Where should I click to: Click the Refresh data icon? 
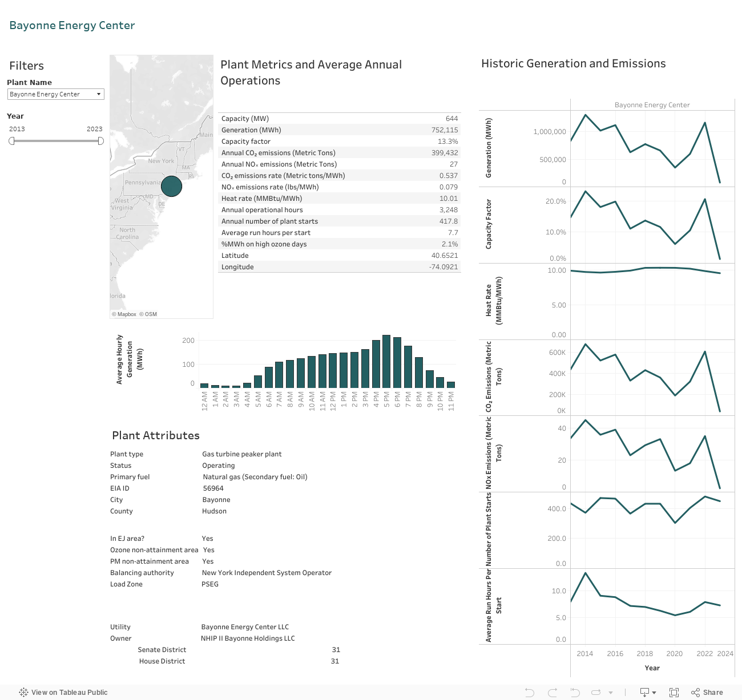(x=596, y=693)
